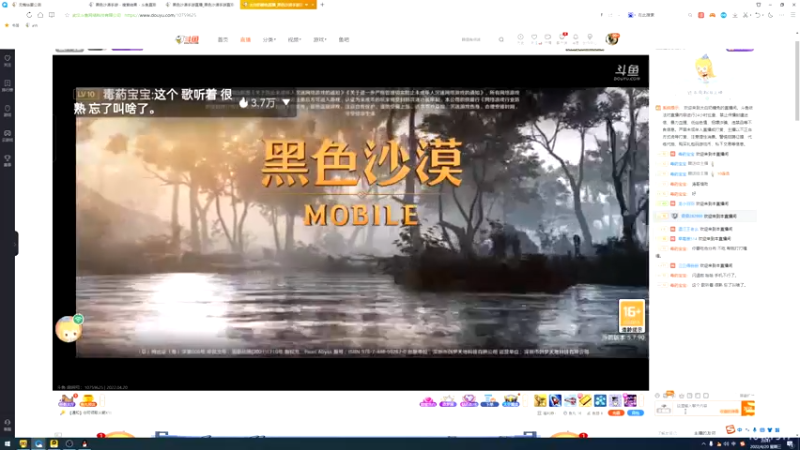Open the history clock icon in header
Image resolution: width=800 pixels, height=450 pixels.
tap(520, 38)
